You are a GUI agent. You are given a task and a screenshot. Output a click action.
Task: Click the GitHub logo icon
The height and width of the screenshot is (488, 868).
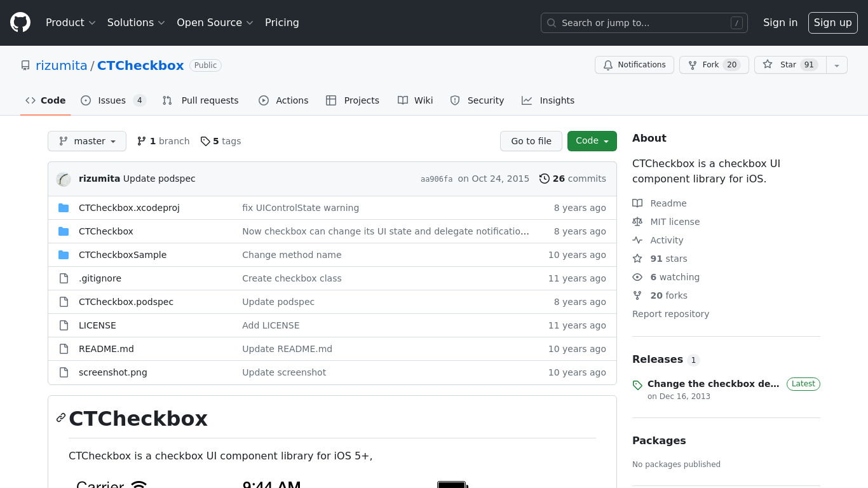point(20,22)
